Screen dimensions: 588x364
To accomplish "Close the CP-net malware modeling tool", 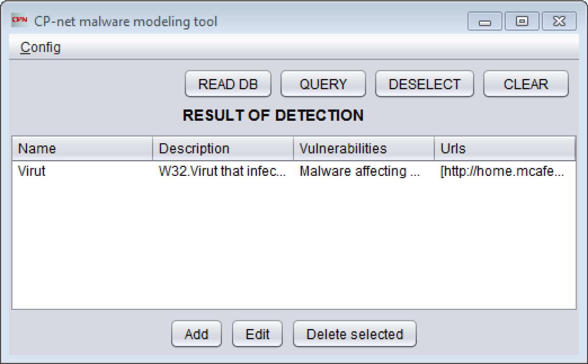I will point(559,22).
